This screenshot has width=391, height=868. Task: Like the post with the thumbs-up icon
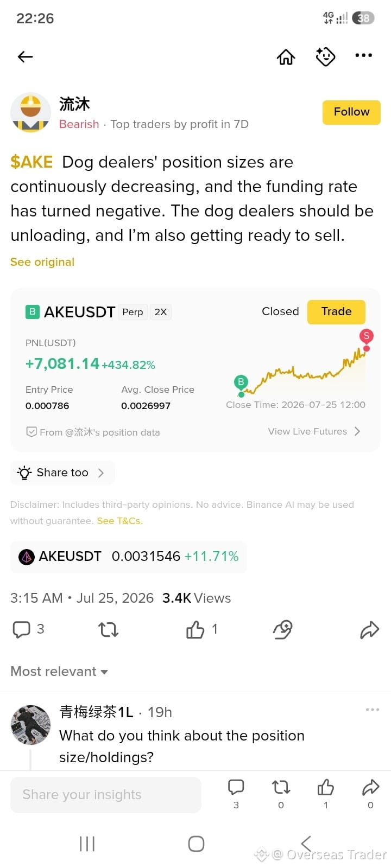tap(195, 629)
